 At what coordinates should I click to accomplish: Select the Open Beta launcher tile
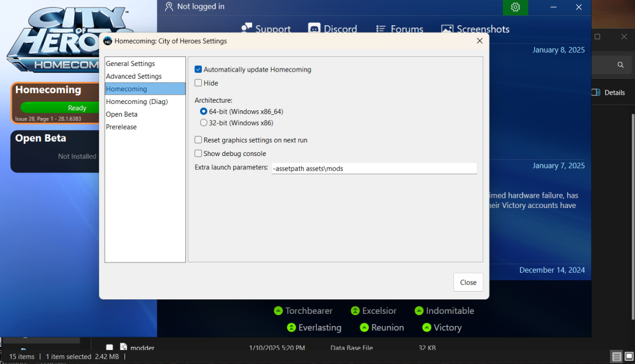pyautogui.click(x=55, y=151)
